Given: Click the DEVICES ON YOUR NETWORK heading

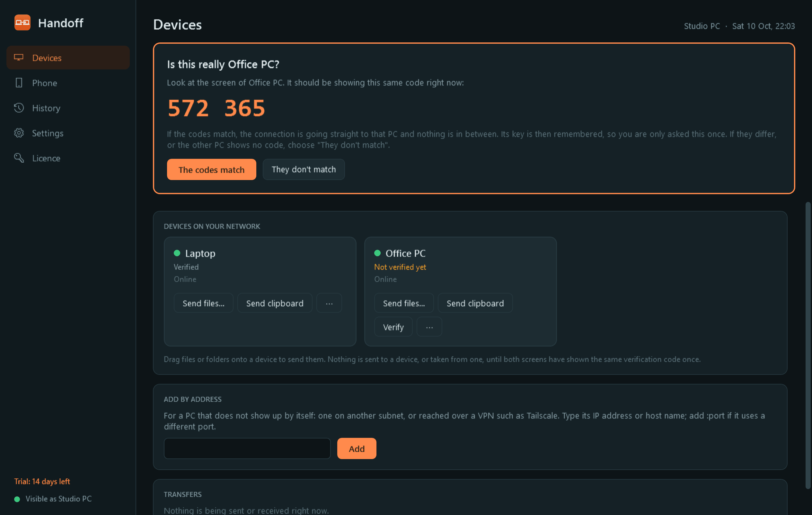Looking at the screenshot, I should pos(212,226).
